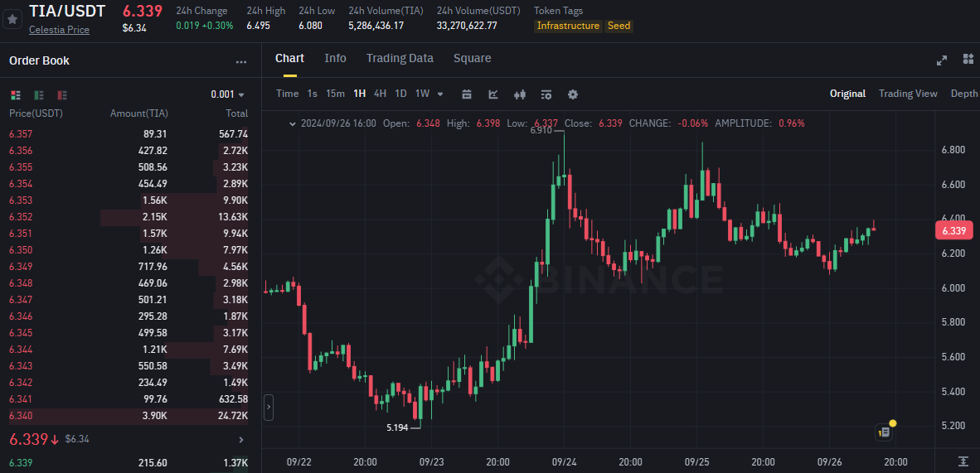Click the 24h Low value 6.080
Screen dimensions: 980x473
pyautogui.click(x=311, y=26)
